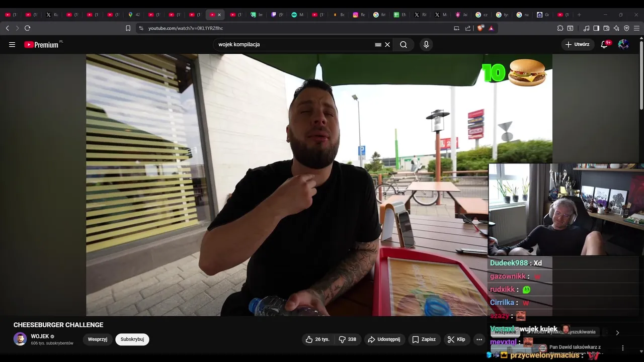Open the music note playlist icon
Viewport: 644px width, 362px height.
point(586,28)
